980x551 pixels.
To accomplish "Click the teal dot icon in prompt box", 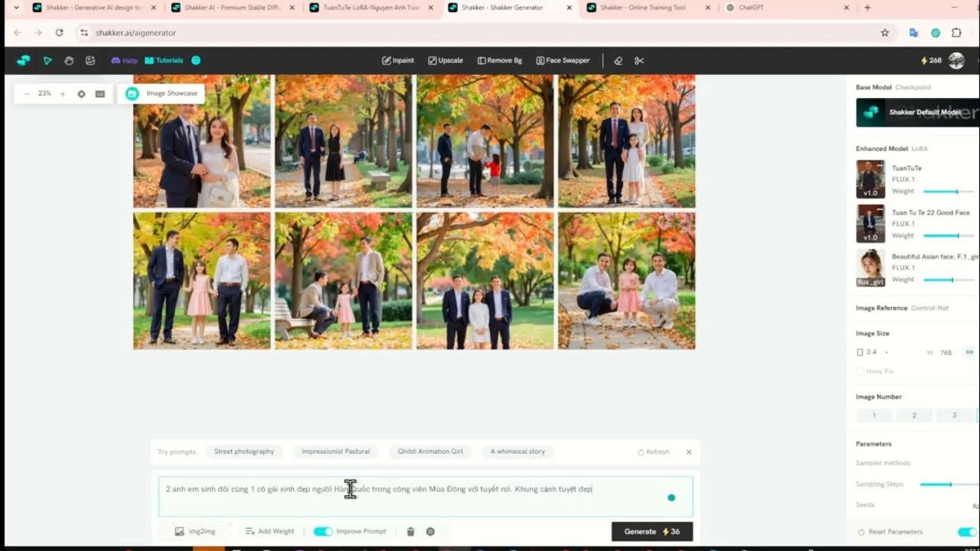I will tap(671, 497).
